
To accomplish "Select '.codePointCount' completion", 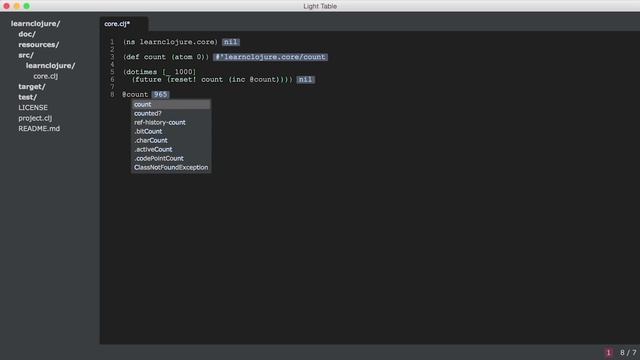I will pos(171,158).
